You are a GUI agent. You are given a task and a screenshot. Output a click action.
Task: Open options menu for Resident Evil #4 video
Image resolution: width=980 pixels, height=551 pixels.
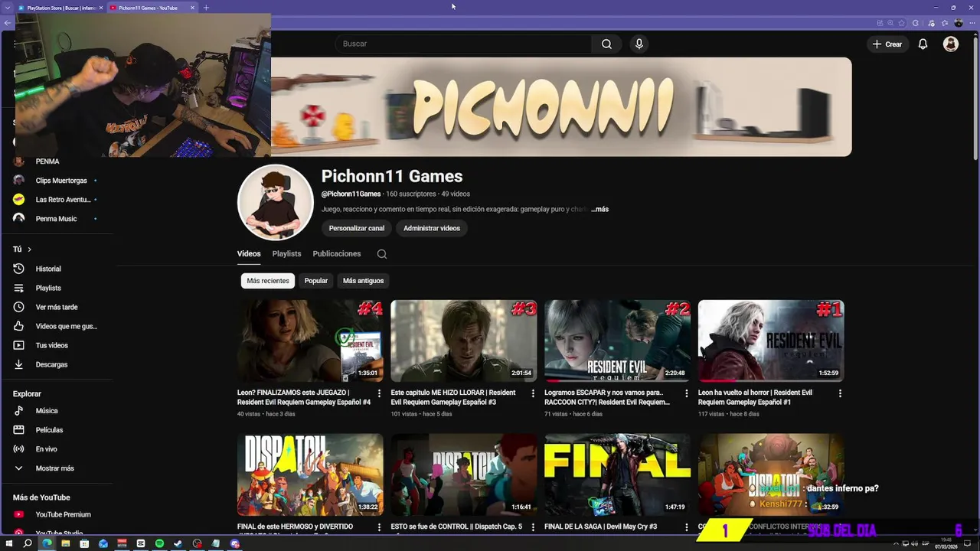tap(378, 393)
